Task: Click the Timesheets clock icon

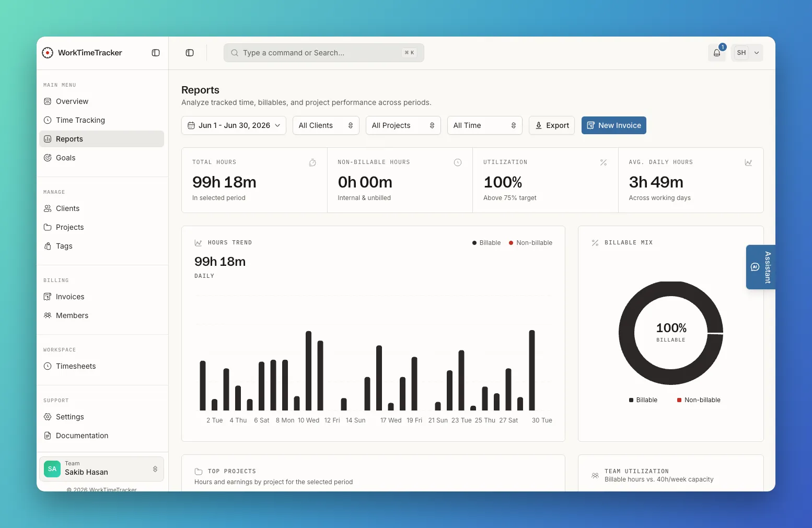Action: [x=48, y=366]
